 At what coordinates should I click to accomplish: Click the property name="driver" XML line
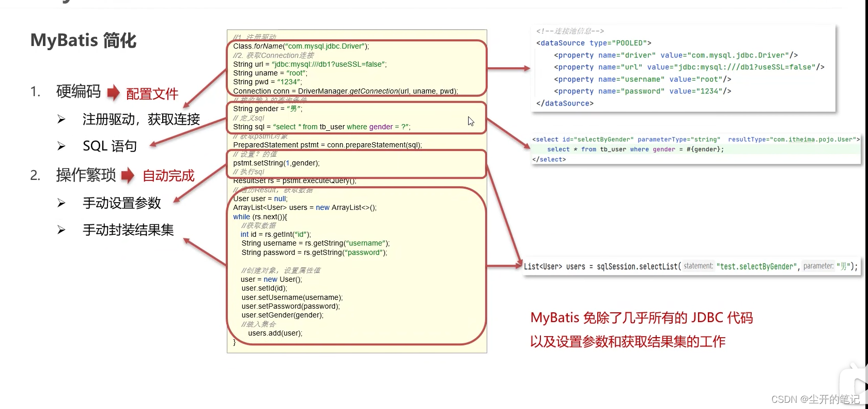click(x=676, y=55)
